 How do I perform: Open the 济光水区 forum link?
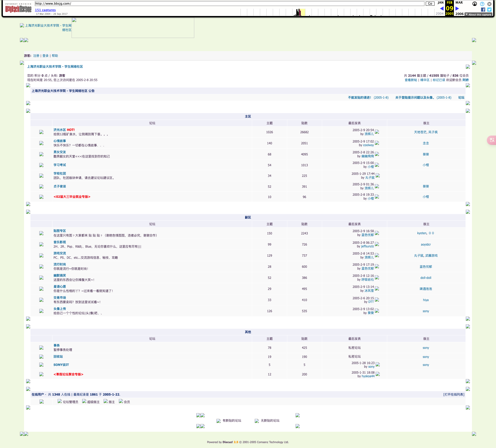tap(60, 130)
